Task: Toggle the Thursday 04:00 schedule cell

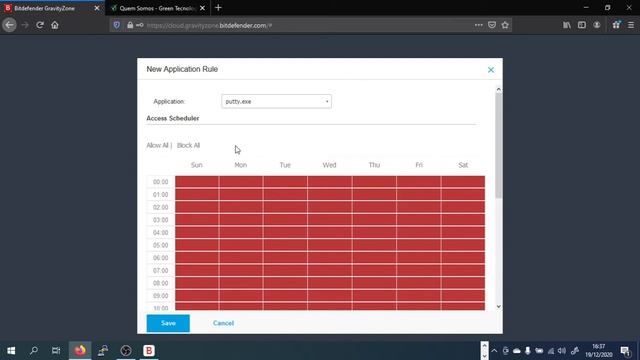Action: [374, 232]
